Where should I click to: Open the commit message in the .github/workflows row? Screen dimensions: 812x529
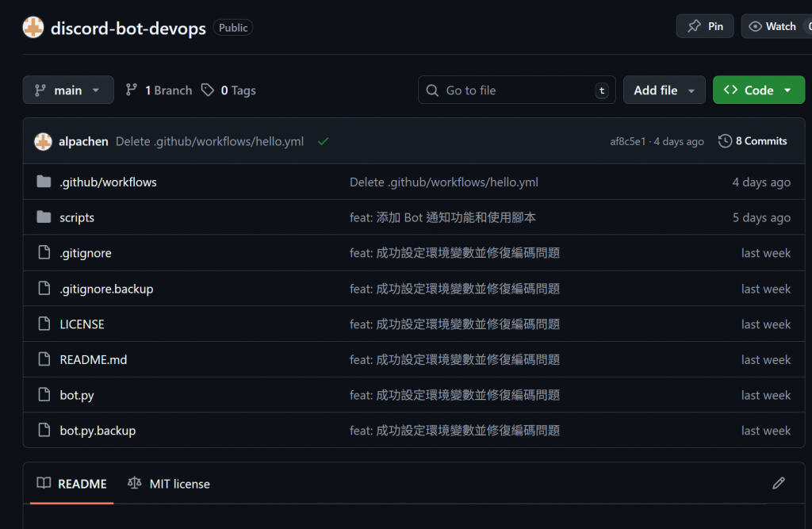tap(444, 182)
